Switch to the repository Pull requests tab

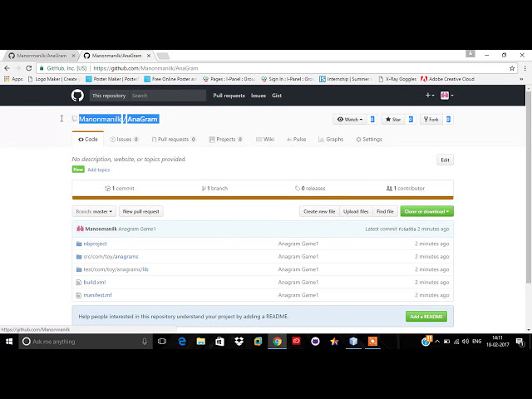point(174,139)
